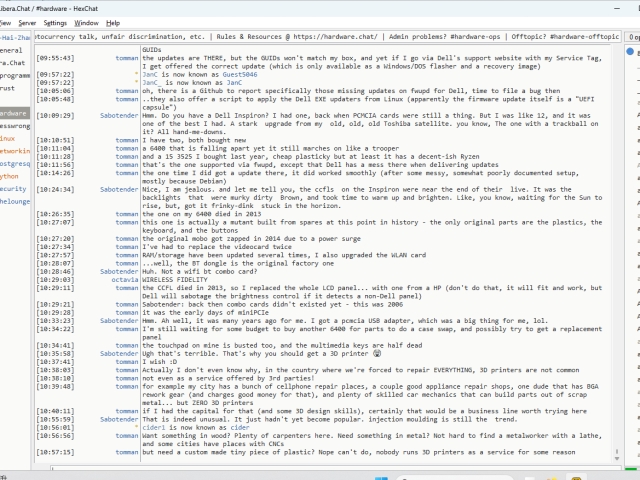Switch to the thelounge channel
This screenshot has height=480, width=640.
pyautogui.click(x=15, y=201)
